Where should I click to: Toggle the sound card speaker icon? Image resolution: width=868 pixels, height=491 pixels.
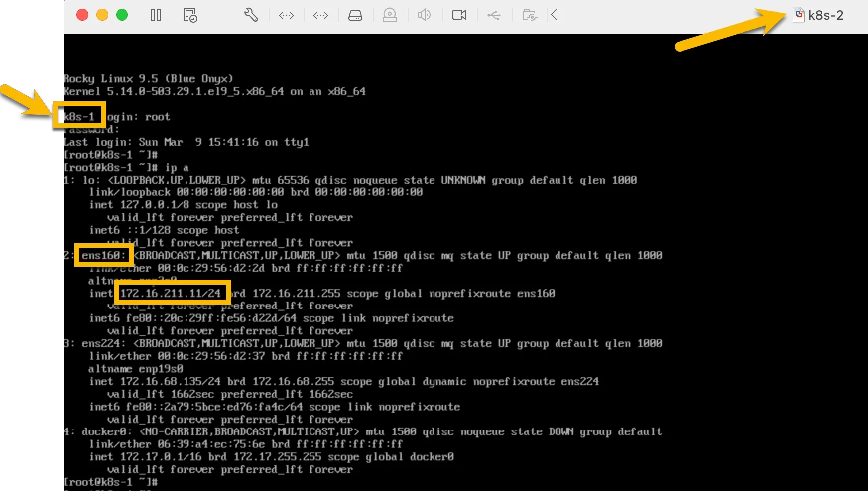pos(424,15)
